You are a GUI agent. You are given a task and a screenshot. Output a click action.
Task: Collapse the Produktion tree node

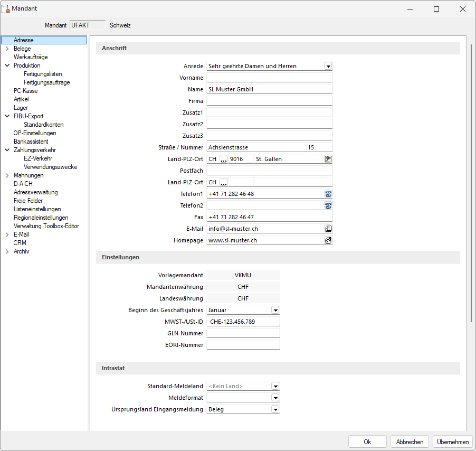point(7,65)
